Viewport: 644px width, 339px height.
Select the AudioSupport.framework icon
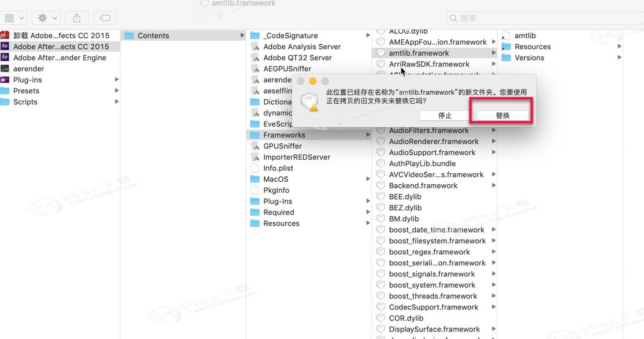coord(381,152)
